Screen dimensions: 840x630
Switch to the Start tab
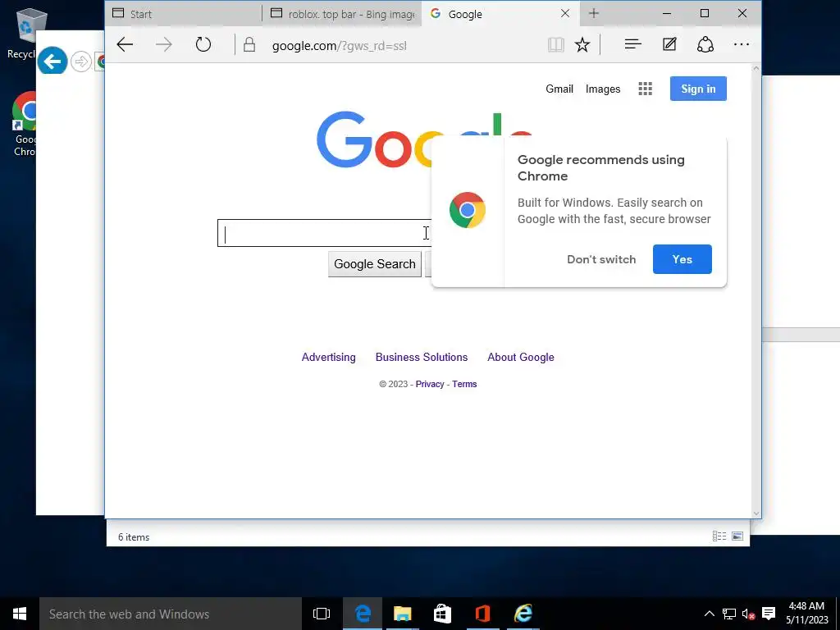coord(184,14)
